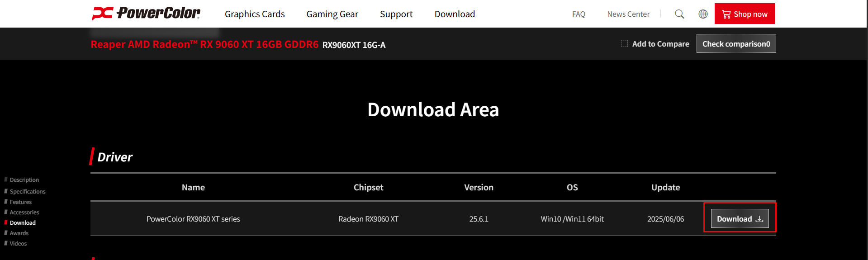Download the PowerColor RX9060 XT series driver
Screen dimensions: 868x260
pos(740,218)
